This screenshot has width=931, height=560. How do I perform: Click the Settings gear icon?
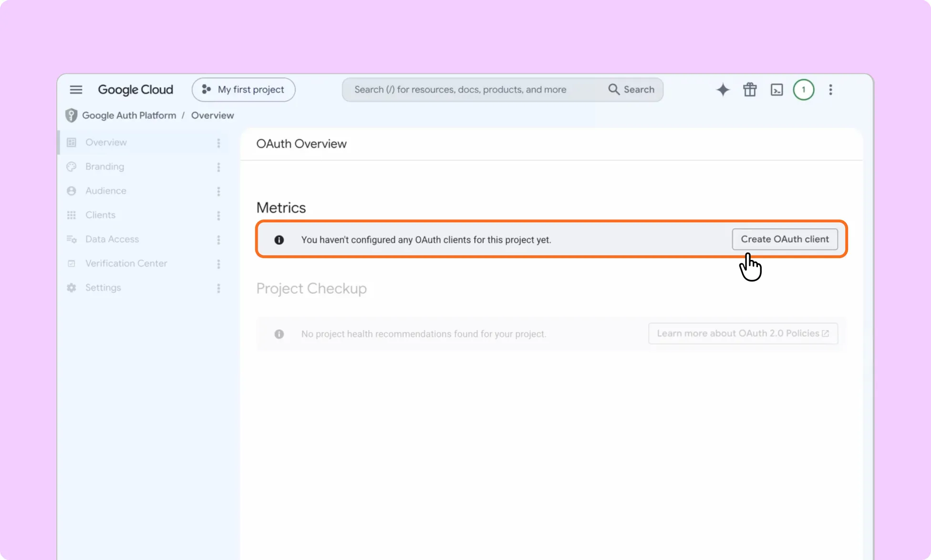(72, 288)
